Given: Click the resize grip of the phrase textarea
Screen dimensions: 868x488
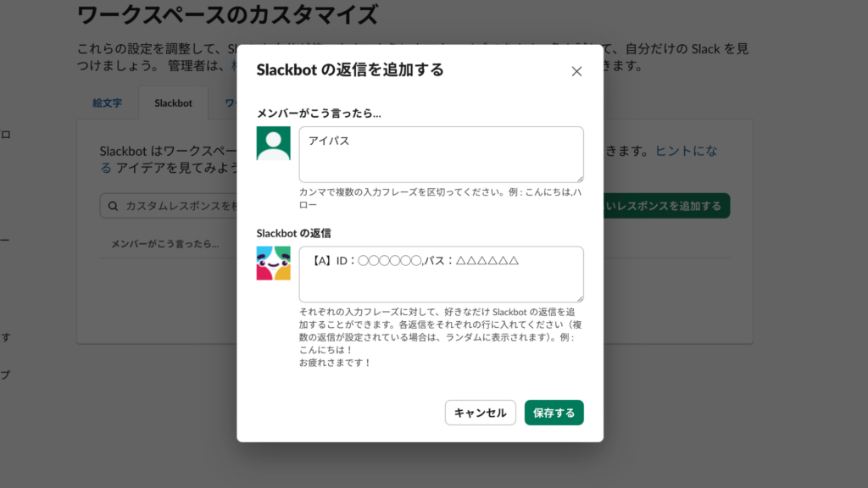Looking at the screenshot, I should [x=580, y=178].
